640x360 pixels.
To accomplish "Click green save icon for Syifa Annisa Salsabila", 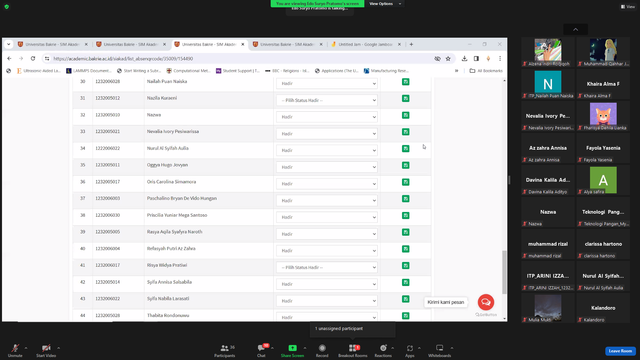I will [x=405, y=283].
